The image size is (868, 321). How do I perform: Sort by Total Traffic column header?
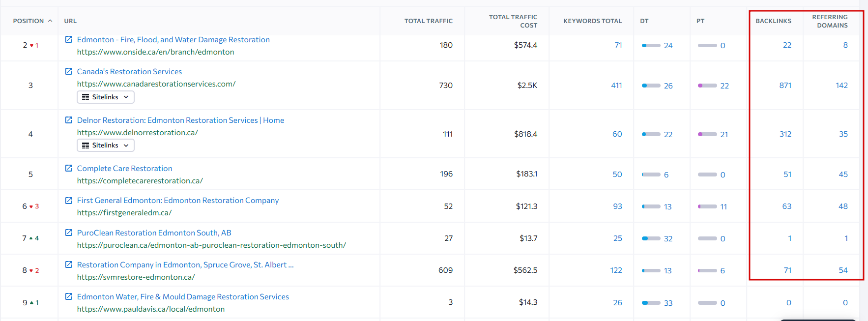click(428, 21)
